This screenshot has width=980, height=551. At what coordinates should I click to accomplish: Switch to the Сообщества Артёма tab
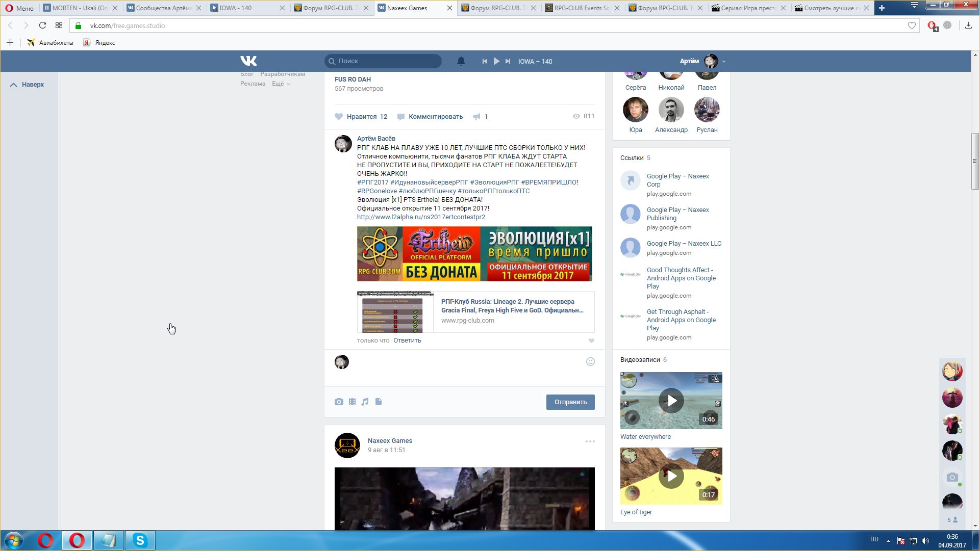[x=164, y=8]
